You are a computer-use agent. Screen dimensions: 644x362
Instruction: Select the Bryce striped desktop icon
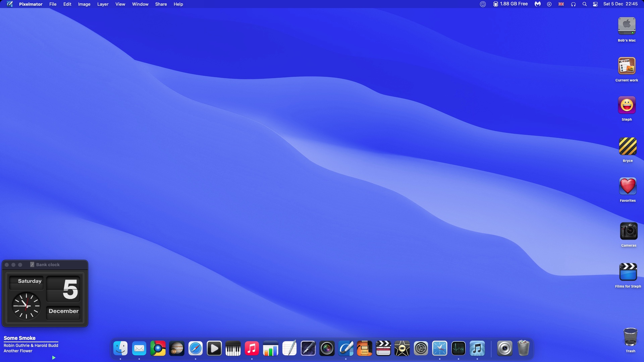click(x=628, y=146)
